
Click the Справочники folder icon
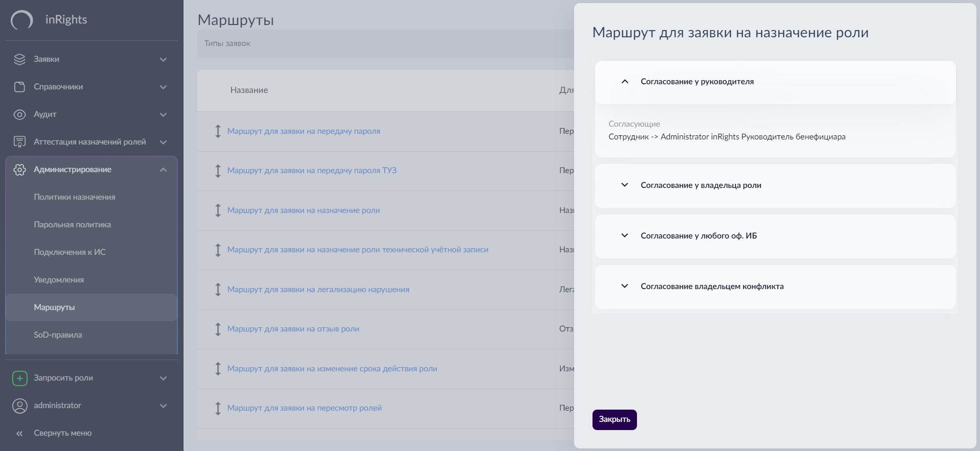[x=19, y=87]
